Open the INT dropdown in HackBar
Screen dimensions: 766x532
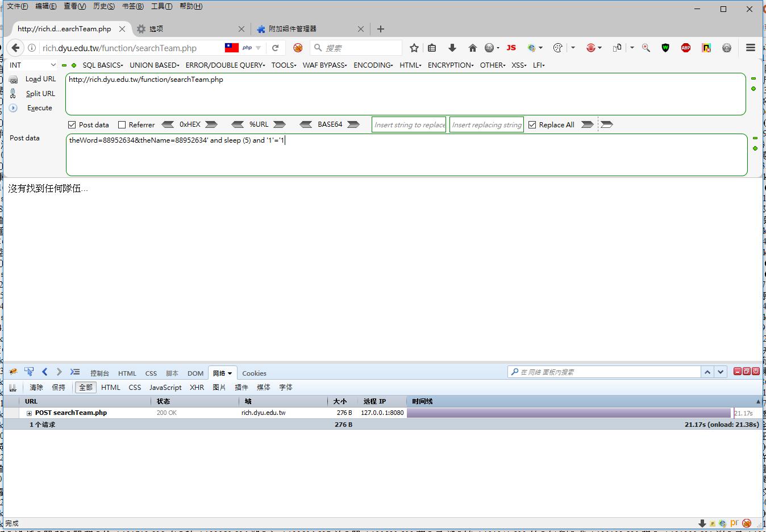click(x=32, y=65)
